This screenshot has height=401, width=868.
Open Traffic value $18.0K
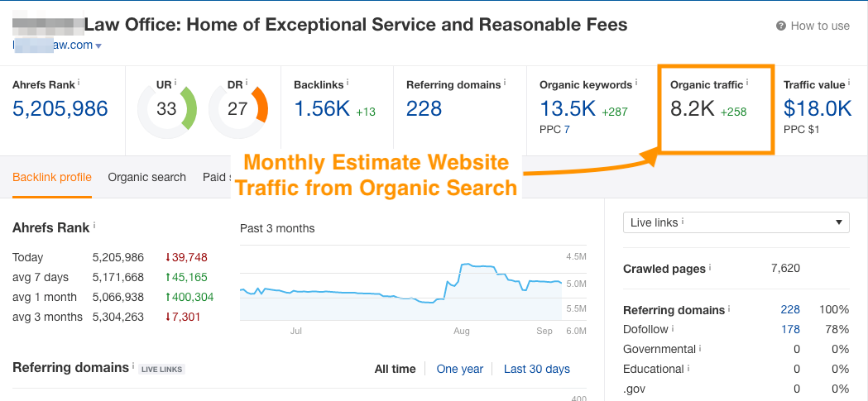coord(818,109)
